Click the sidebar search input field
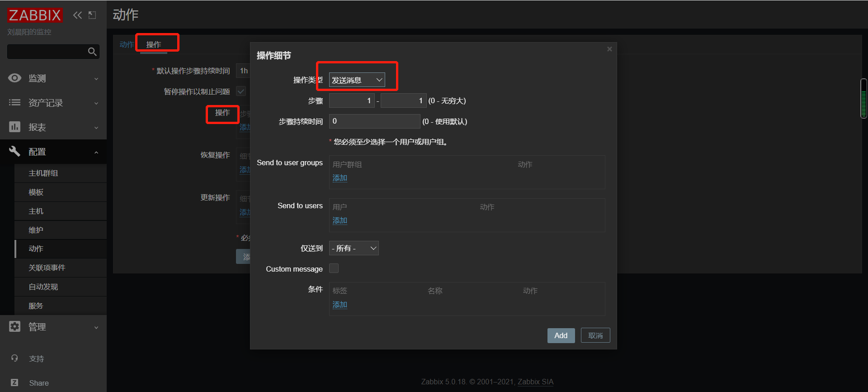Viewport: 868px width, 392px height. (x=48, y=52)
